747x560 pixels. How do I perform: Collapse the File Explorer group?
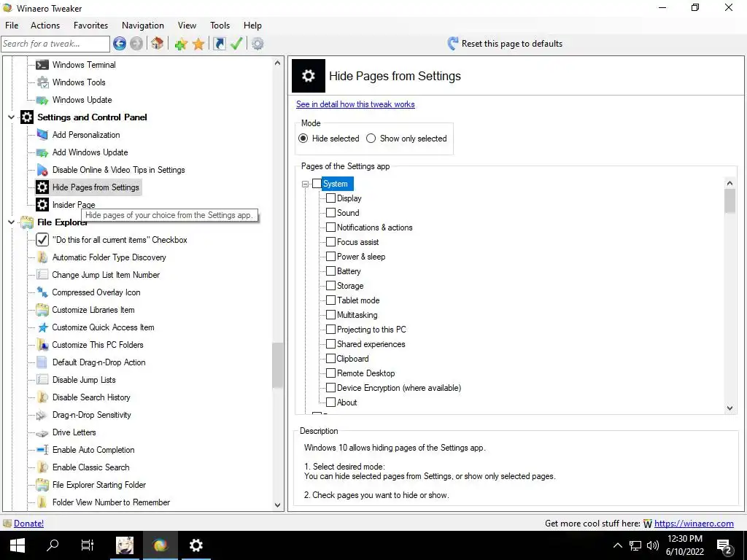pyautogui.click(x=12, y=222)
